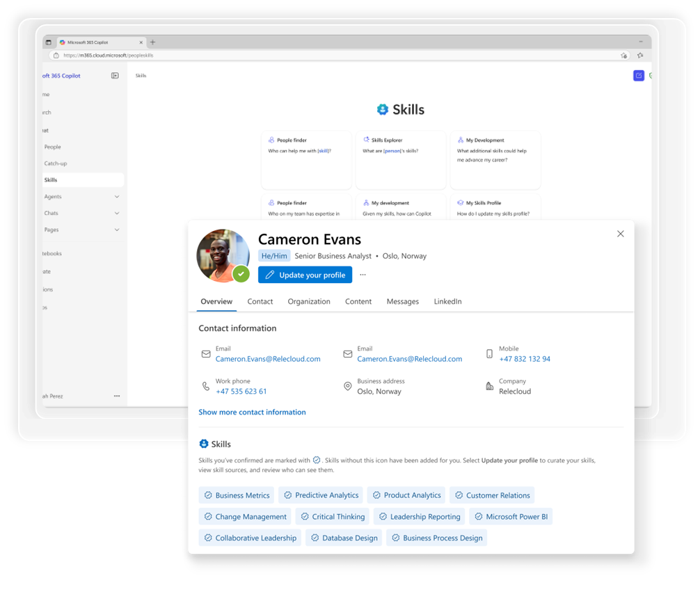Open the My Development career prompt card
This screenshot has height=594, width=700.
pos(495,160)
